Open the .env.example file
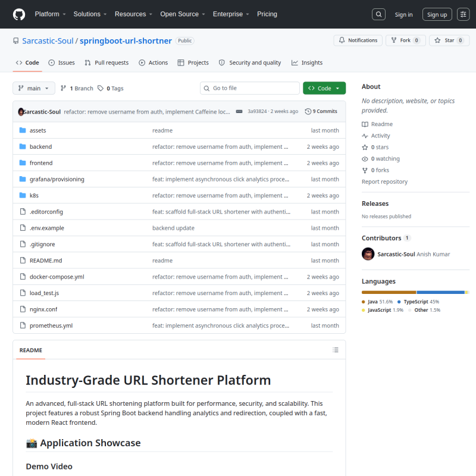The width and height of the screenshot is (476, 476). point(47,228)
